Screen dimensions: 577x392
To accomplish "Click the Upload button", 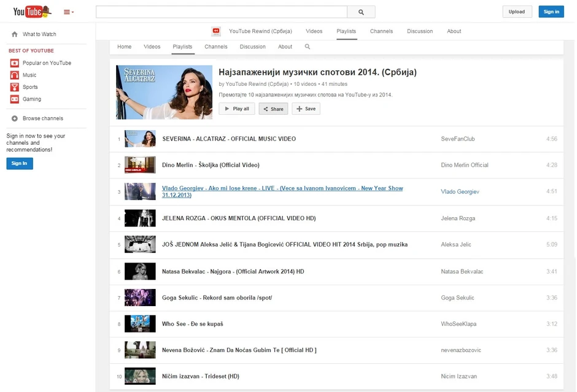I will tap(517, 12).
